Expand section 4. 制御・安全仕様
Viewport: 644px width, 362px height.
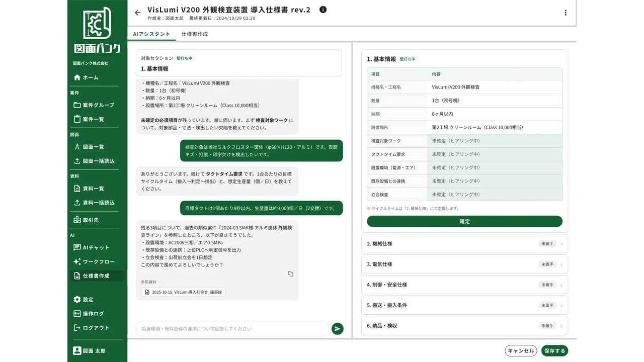coord(465,285)
